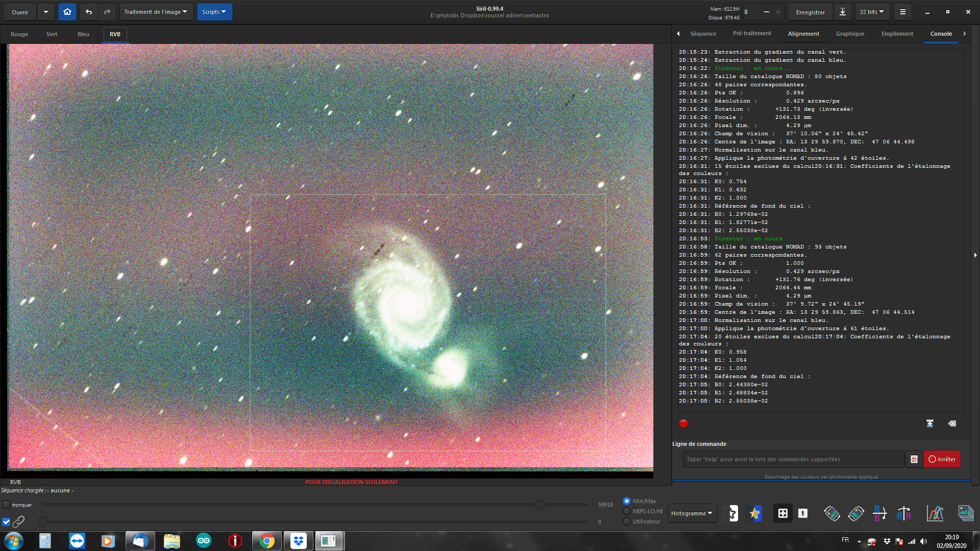Viewport: 980px width, 551px height.
Task: Click the vertical mirror flip icon
Action: (879, 513)
